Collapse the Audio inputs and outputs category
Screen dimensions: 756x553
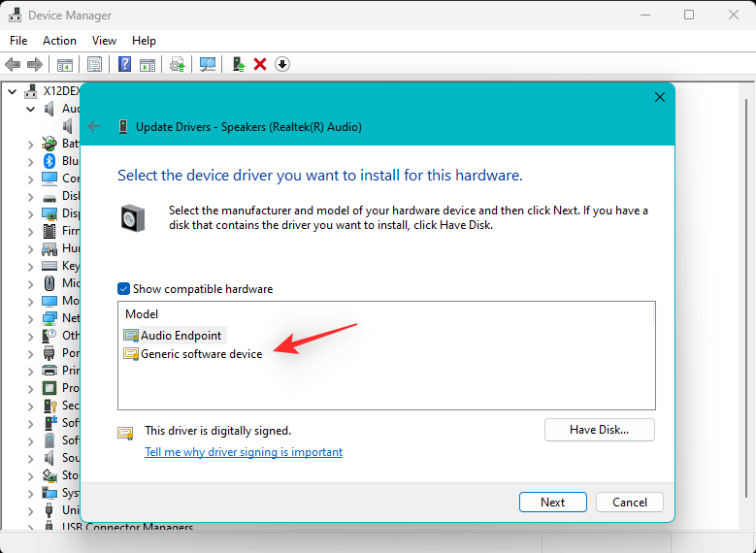pos(31,109)
